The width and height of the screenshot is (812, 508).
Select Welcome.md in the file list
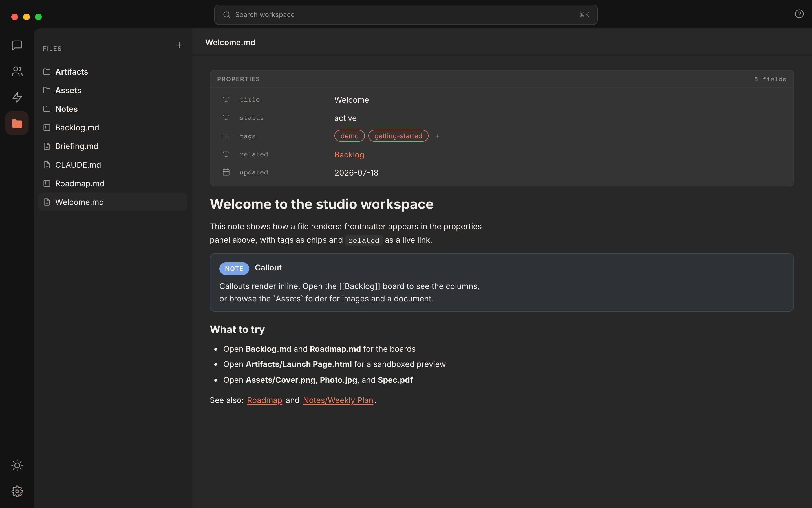tap(113, 202)
